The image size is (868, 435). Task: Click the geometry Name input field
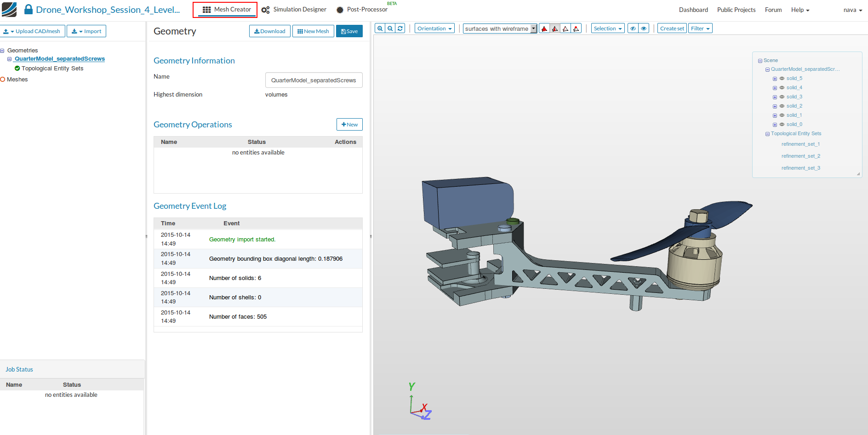click(314, 80)
